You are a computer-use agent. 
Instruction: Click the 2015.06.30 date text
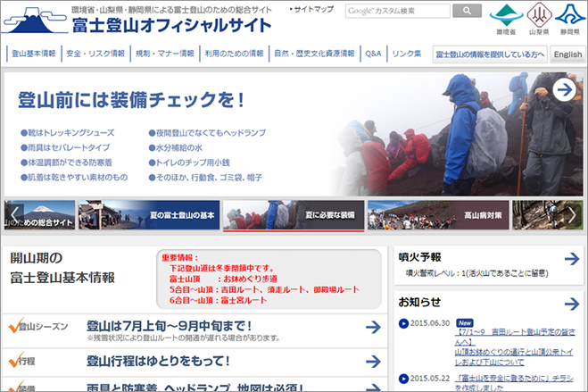(430, 323)
